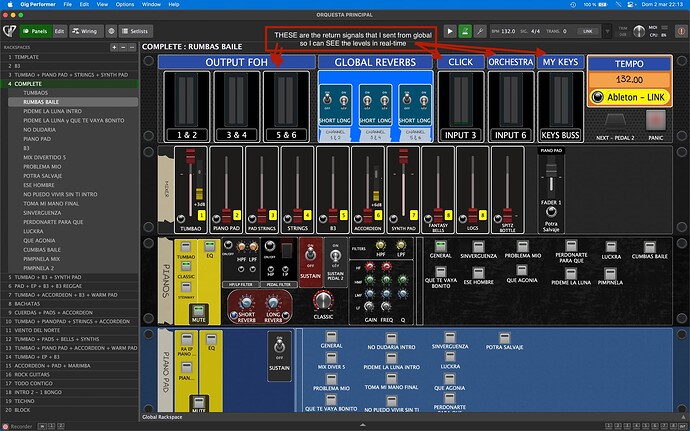Toggle LONG reverb switch for channel 5 & 6
This screenshot has height=431, width=690.
[x=424, y=100]
